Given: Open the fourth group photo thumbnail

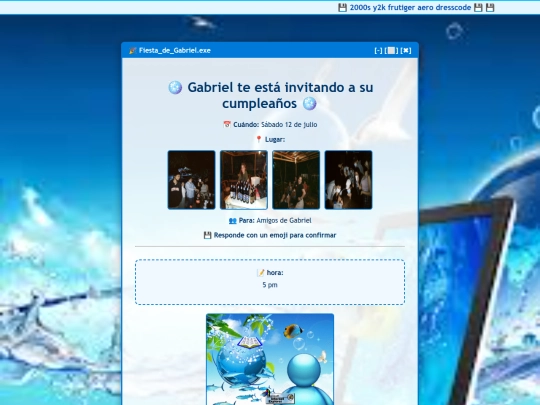Looking at the screenshot, I should click(x=349, y=180).
